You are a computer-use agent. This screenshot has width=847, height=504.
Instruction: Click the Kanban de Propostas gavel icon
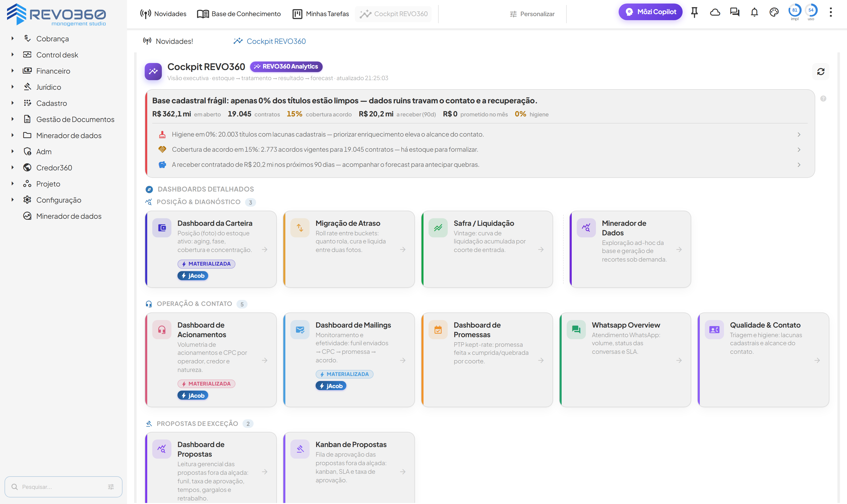point(300,449)
